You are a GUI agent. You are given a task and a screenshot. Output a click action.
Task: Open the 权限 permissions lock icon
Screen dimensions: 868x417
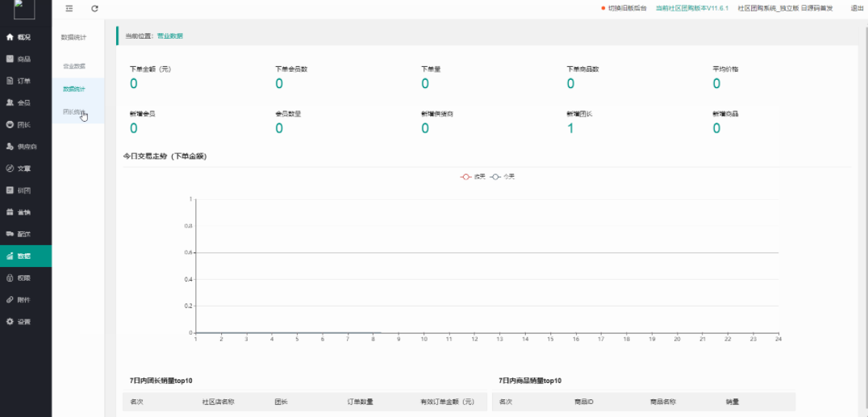pyautogui.click(x=10, y=277)
